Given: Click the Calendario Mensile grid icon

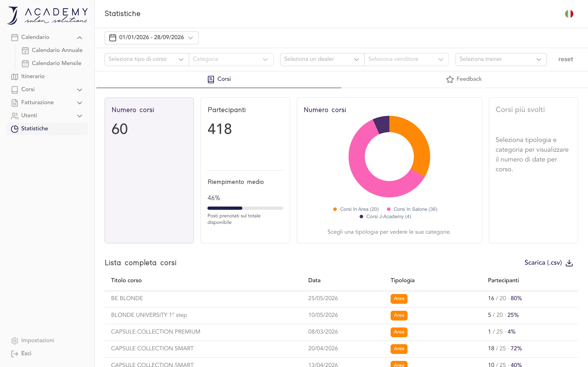Looking at the screenshot, I should (25, 63).
